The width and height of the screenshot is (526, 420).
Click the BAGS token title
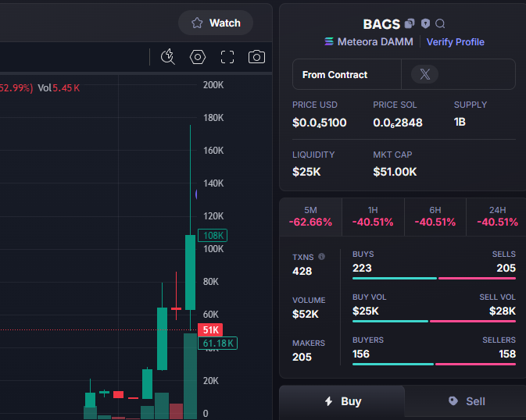(x=381, y=23)
